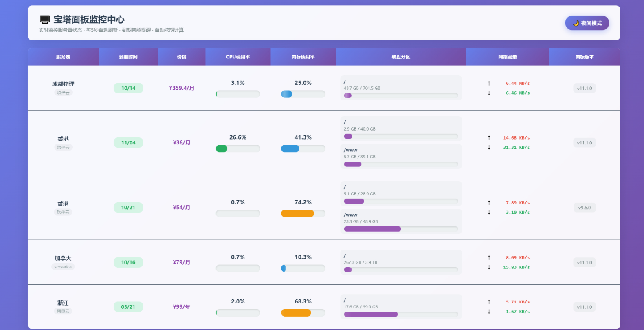Image resolution: width=644 pixels, height=330 pixels.
Task: Select the CPU使用率 column header
Action: click(238, 57)
